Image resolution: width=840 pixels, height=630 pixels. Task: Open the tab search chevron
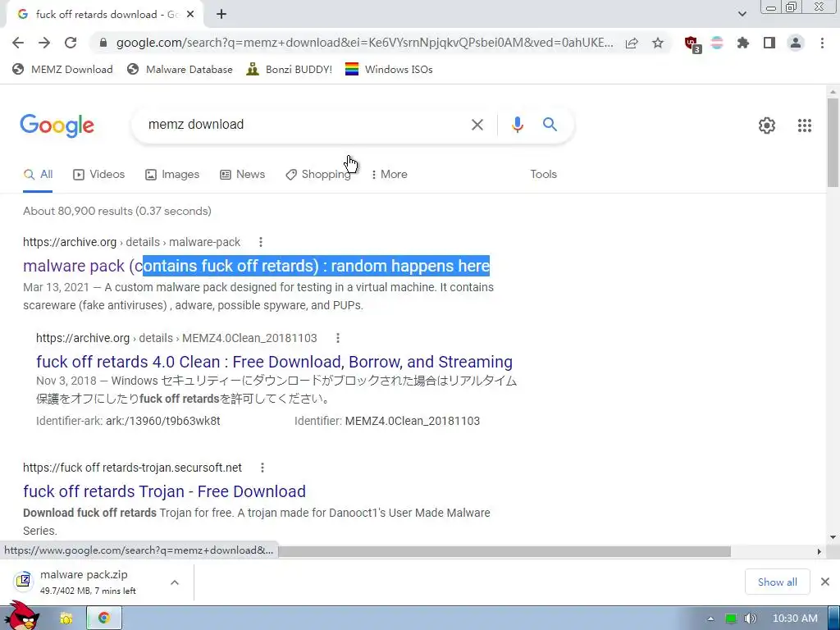(742, 14)
